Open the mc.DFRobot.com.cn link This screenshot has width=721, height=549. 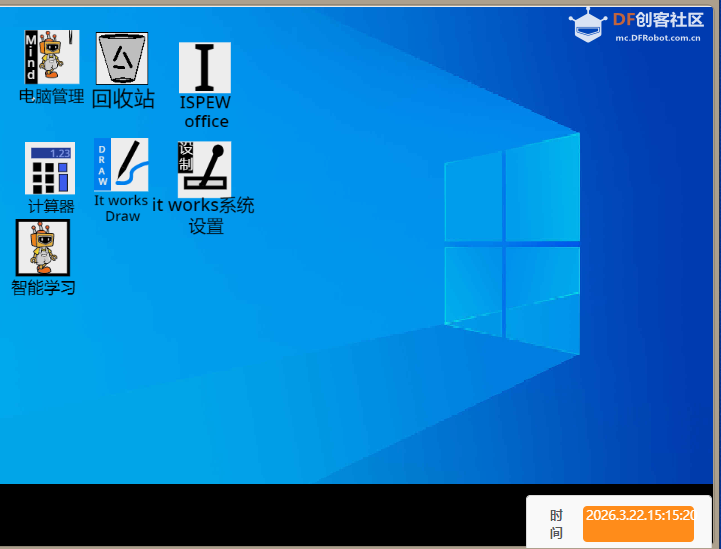coord(657,38)
